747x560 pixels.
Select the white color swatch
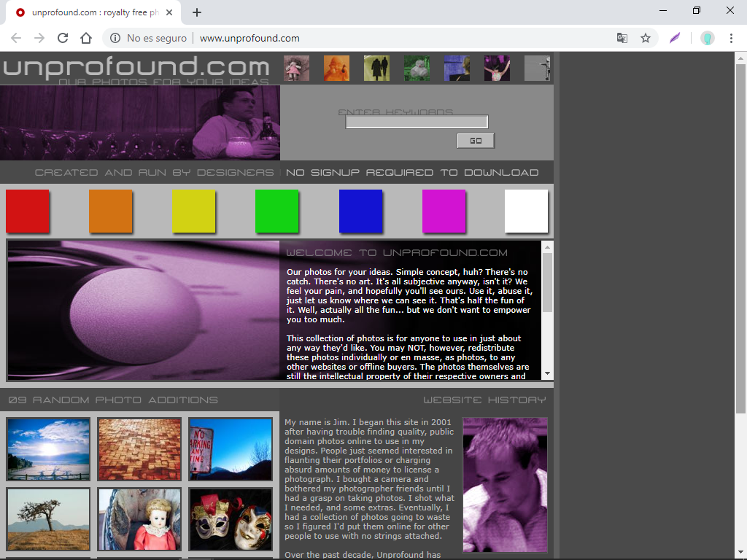click(526, 211)
